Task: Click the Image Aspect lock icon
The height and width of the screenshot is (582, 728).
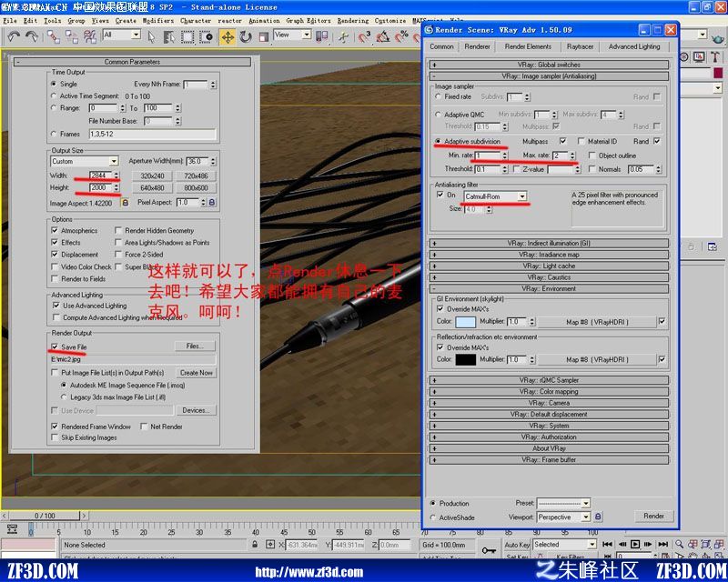Action: 125,203
